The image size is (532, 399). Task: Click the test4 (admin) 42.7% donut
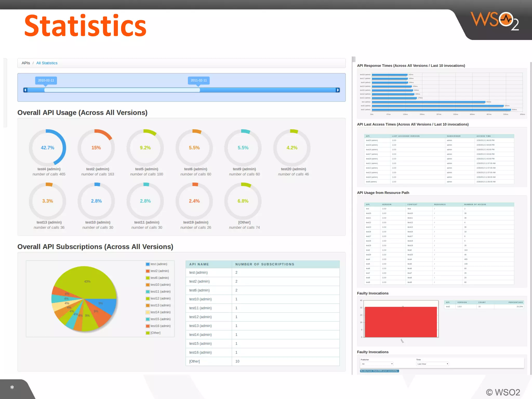(48, 148)
